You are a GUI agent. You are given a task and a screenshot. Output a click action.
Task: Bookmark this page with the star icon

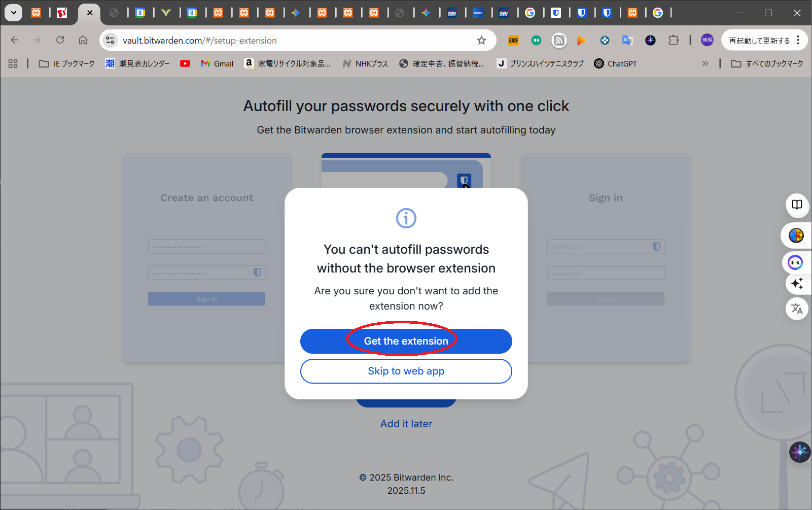(481, 41)
